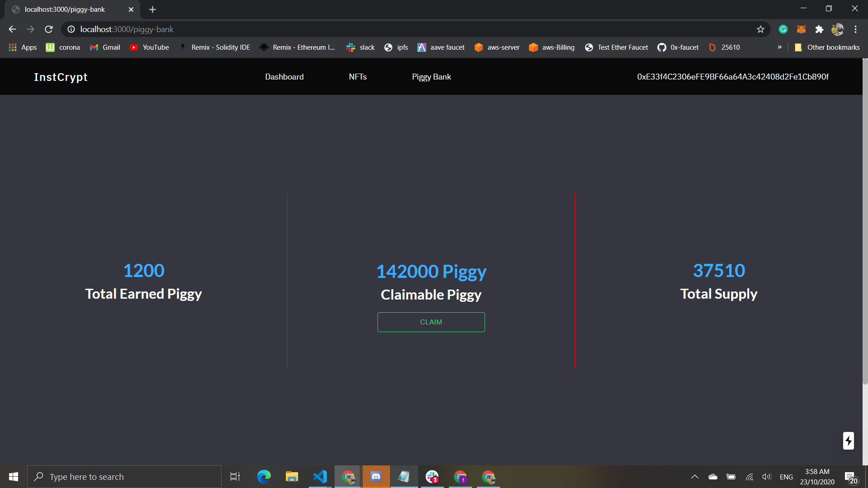Image resolution: width=868 pixels, height=488 pixels.
Task: Open Microsoft Edge from the taskbar
Action: tap(264, 477)
